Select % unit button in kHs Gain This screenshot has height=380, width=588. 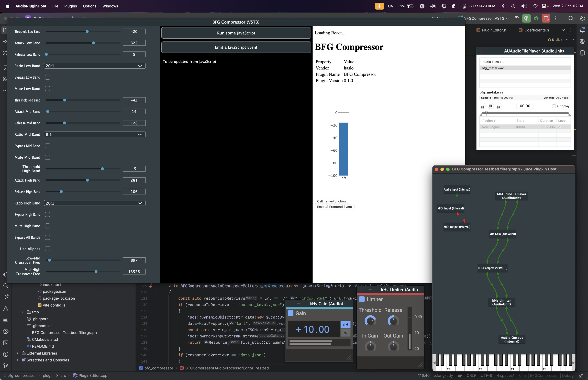pos(345,333)
